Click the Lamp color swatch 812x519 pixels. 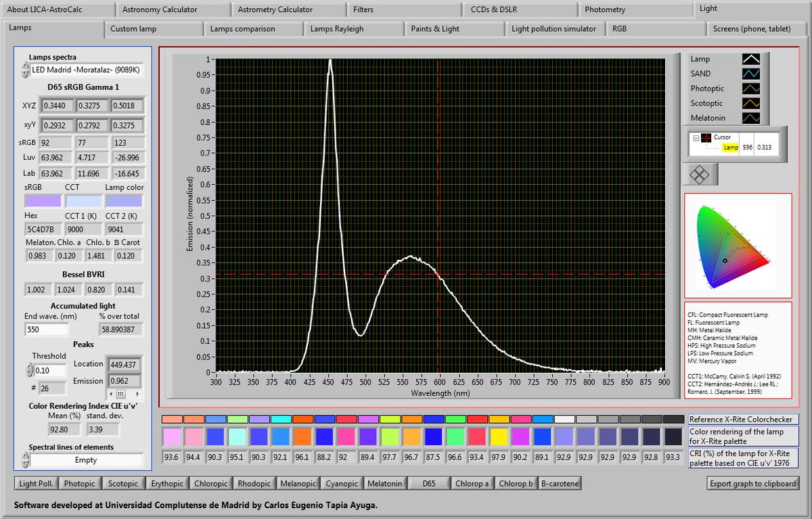click(x=124, y=201)
